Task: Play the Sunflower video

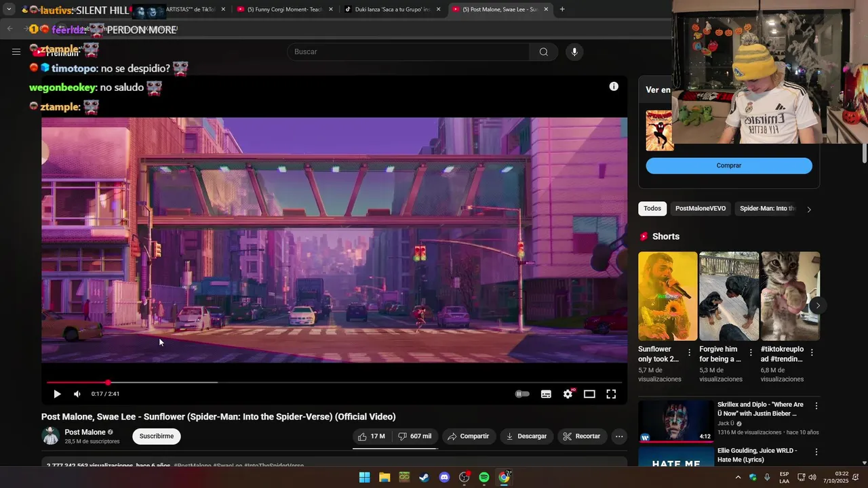Action: 57,394
